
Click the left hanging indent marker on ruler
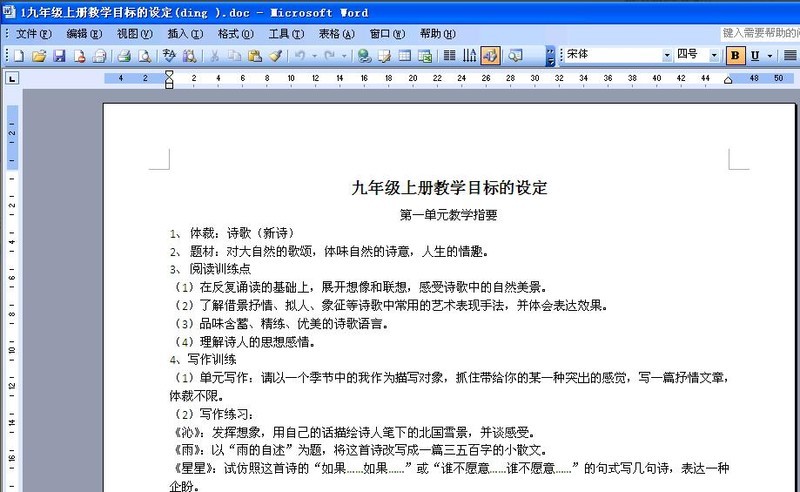(169, 83)
